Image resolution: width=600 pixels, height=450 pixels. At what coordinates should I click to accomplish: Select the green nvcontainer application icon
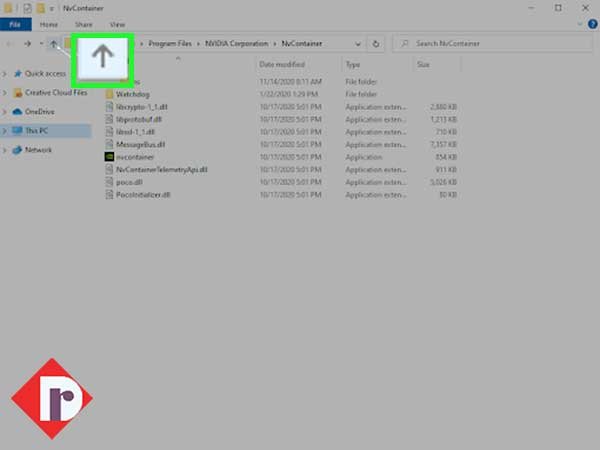(x=109, y=157)
